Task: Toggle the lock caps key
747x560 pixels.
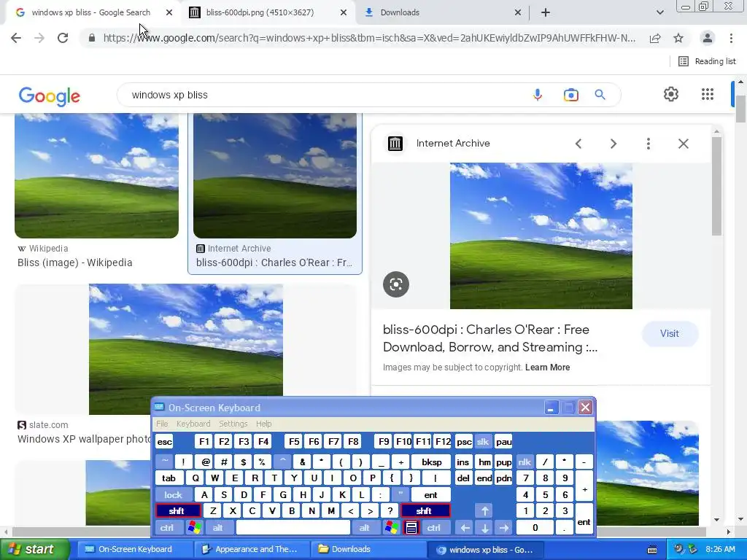Action: (x=174, y=495)
